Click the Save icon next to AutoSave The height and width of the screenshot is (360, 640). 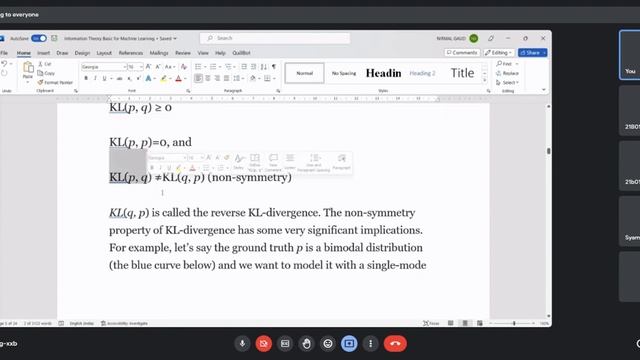(x=54, y=38)
